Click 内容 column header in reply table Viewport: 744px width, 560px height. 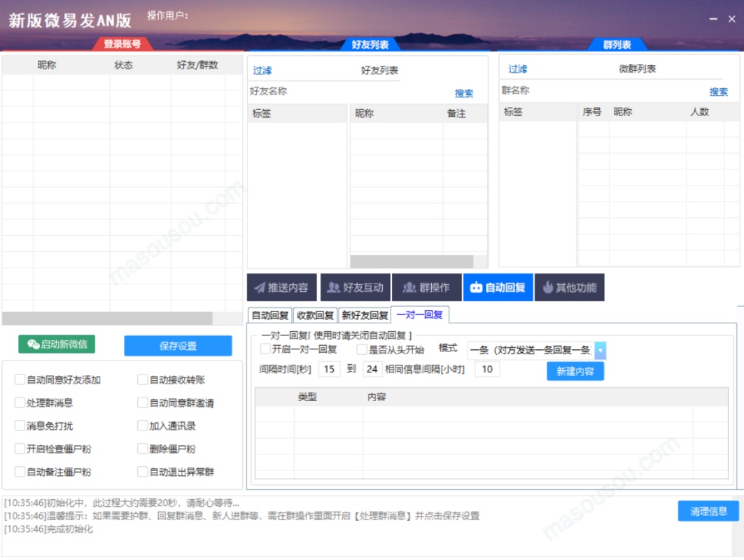tap(377, 397)
